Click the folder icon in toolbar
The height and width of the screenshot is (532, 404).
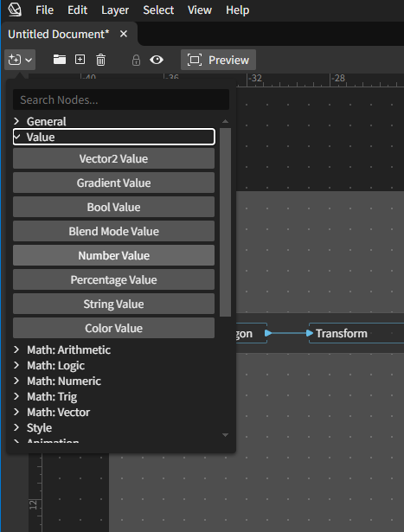click(60, 60)
